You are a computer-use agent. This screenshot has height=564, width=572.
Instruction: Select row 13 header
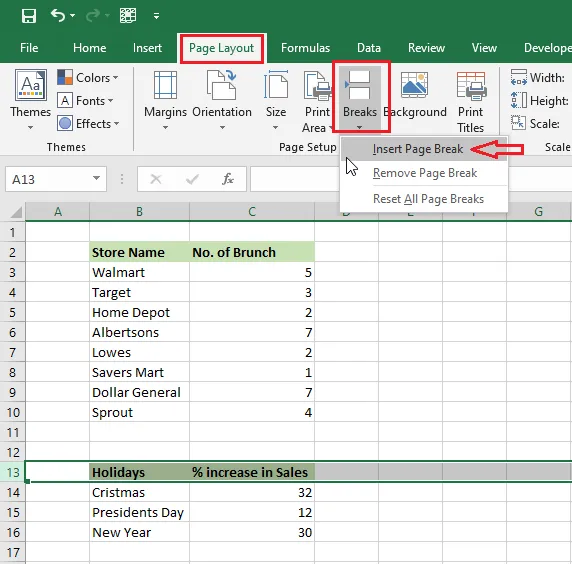coord(13,472)
